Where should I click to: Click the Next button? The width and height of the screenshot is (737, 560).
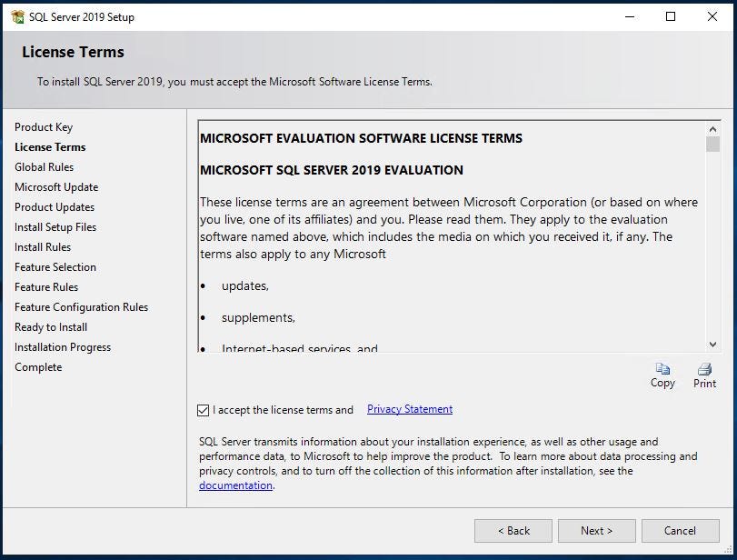click(x=596, y=531)
